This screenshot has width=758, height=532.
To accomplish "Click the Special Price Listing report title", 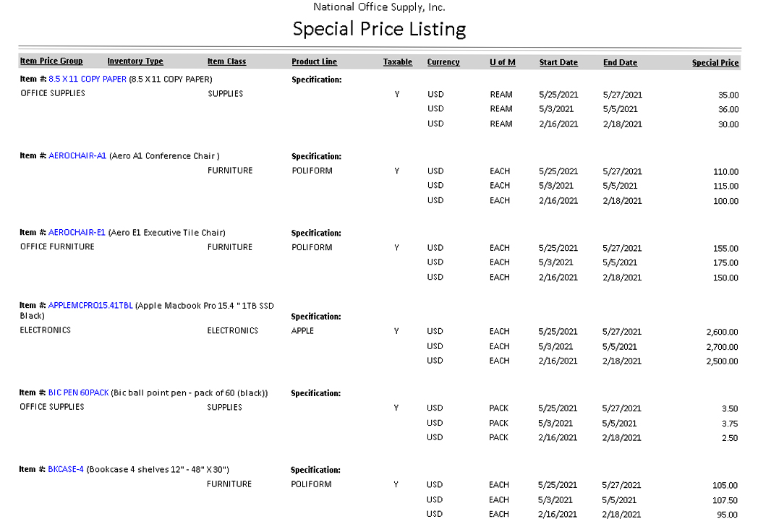I will pyautogui.click(x=379, y=29).
